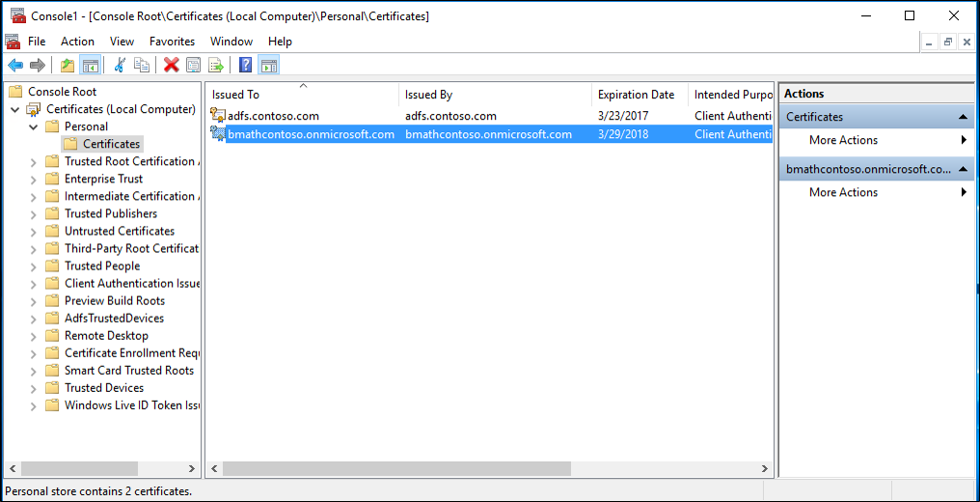Screen dimensions: 980x502
Task: Open the View menu
Action: [x=122, y=42]
